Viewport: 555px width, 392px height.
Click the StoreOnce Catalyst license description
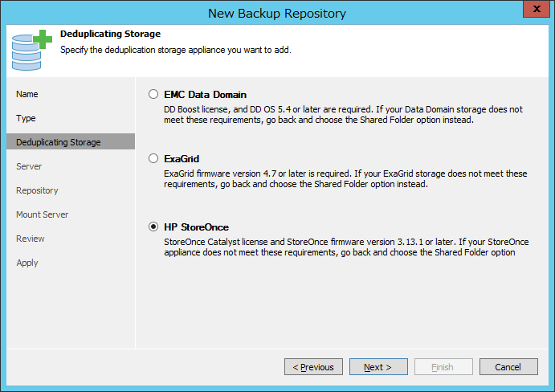tap(346, 247)
